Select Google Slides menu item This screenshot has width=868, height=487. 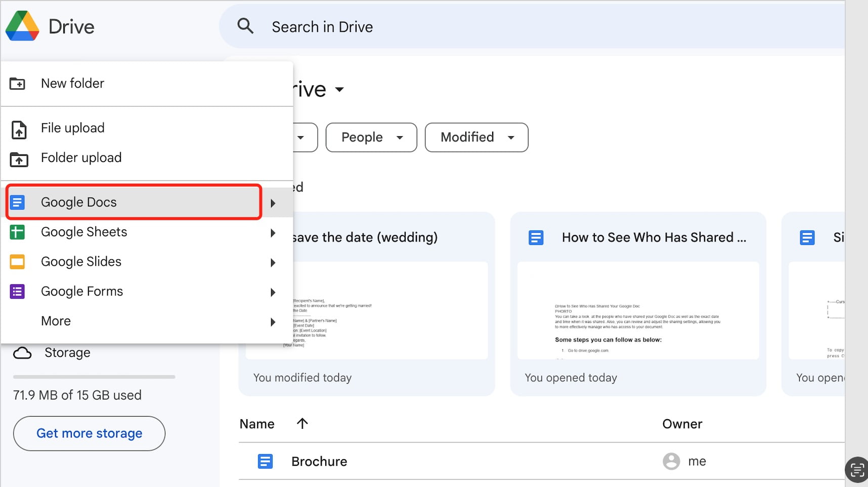[x=147, y=262]
